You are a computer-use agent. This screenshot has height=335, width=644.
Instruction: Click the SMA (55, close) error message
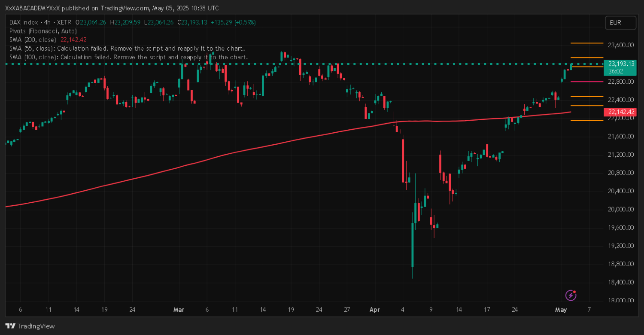[127, 48]
